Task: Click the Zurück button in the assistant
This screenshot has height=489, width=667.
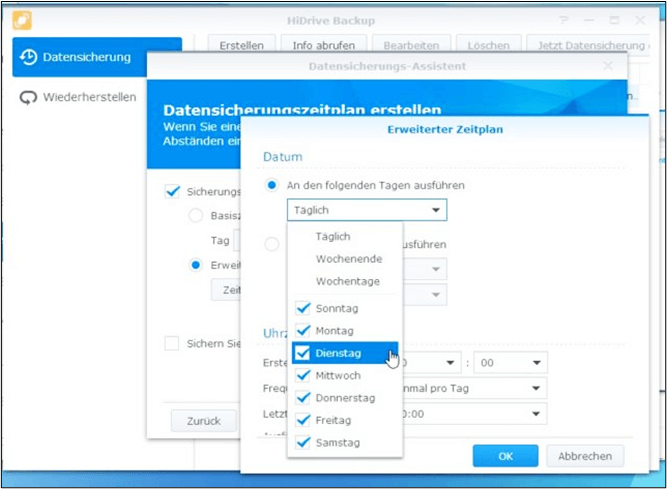Action: [204, 421]
